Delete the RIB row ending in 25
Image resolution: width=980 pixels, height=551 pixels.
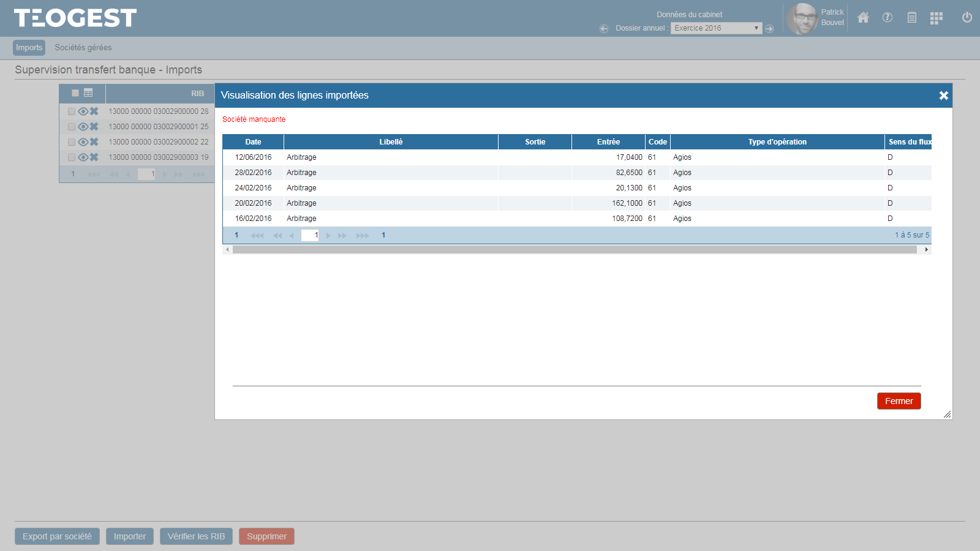tap(94, 127)
